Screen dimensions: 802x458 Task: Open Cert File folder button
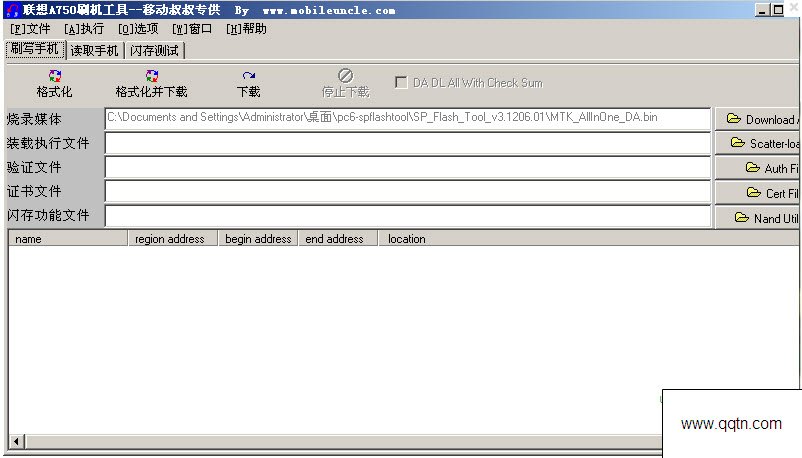pyautogui.click(x=758, y=193)
